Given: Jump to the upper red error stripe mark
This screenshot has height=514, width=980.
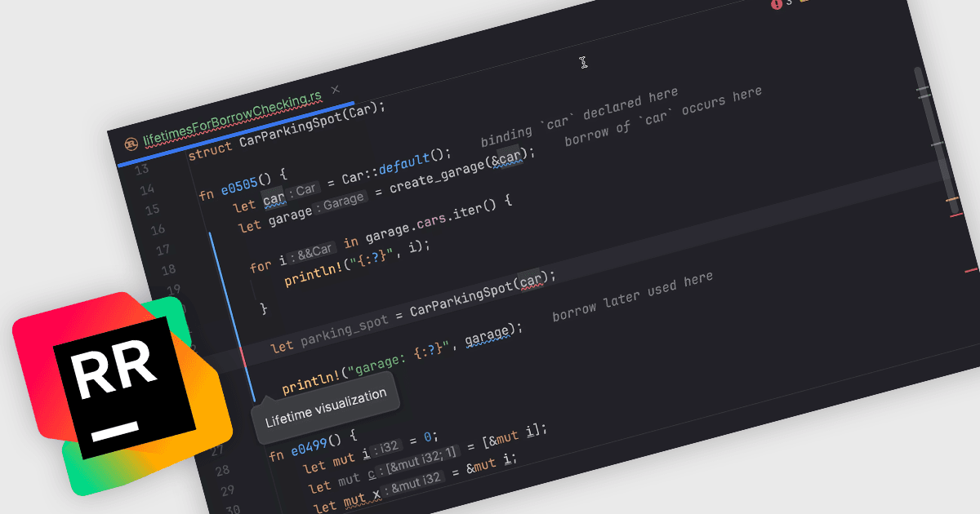Looking at the screenshot, I should click(956, 215).
